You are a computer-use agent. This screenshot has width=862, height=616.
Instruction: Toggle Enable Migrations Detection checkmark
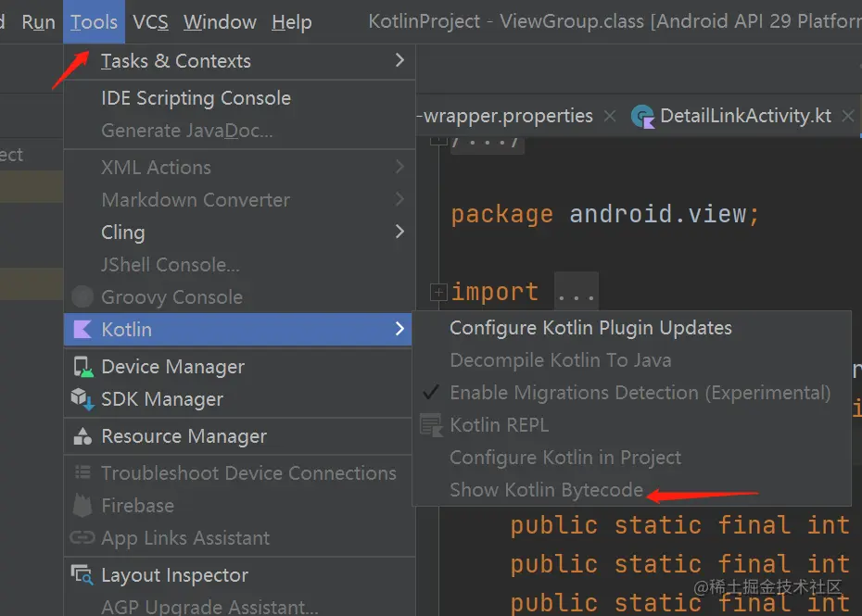(431, 393)
